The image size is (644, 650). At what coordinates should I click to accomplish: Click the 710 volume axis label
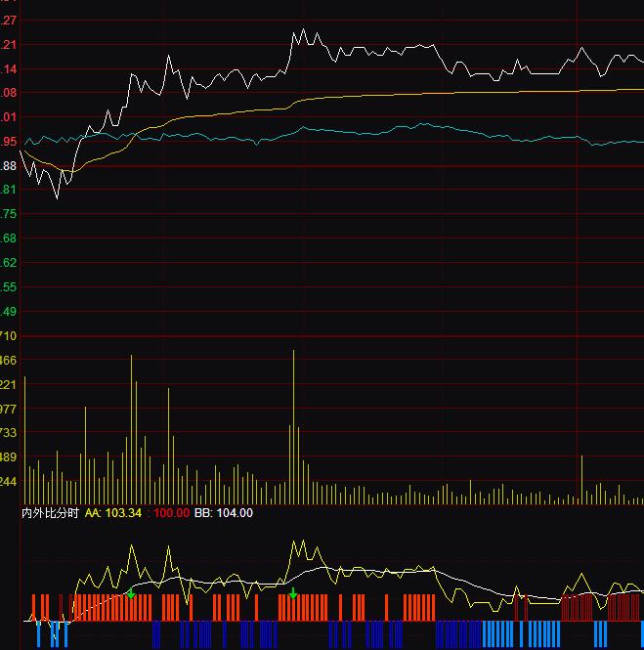click(x=9, y=336)
